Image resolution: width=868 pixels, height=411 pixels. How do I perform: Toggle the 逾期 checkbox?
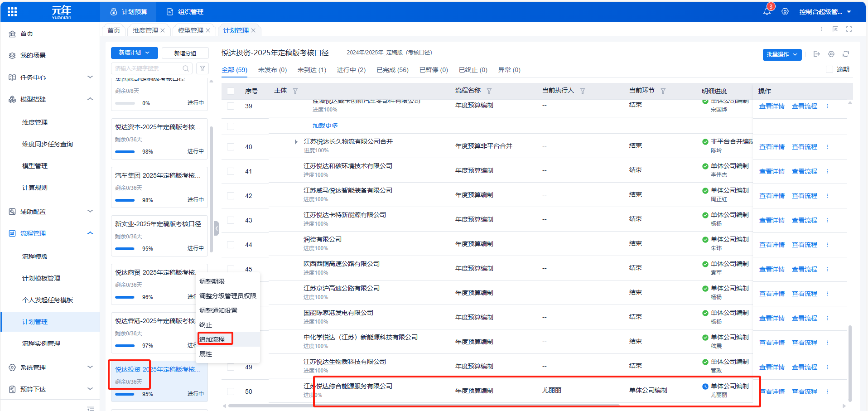[x=829, y=69]
